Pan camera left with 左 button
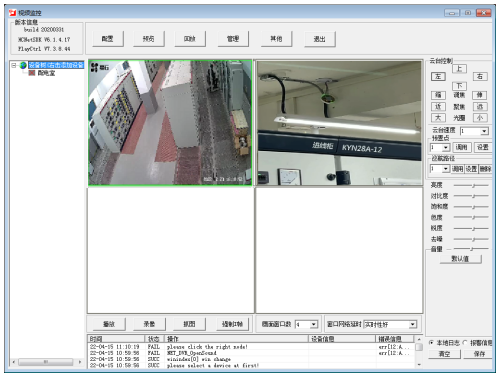 pos(438,77)
